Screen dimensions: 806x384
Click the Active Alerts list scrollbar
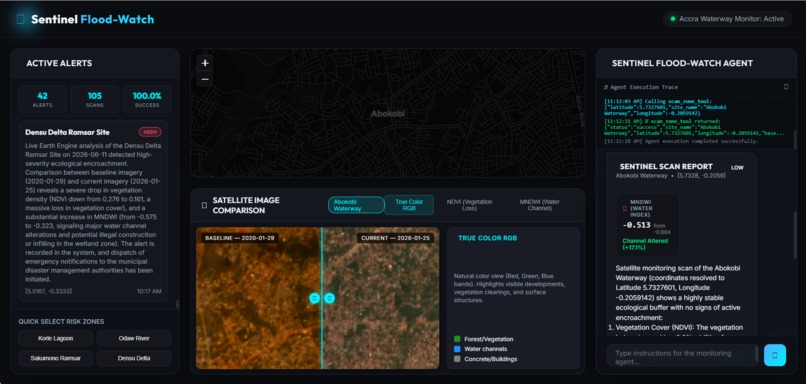pyautogui.click(x=177, y=304)
